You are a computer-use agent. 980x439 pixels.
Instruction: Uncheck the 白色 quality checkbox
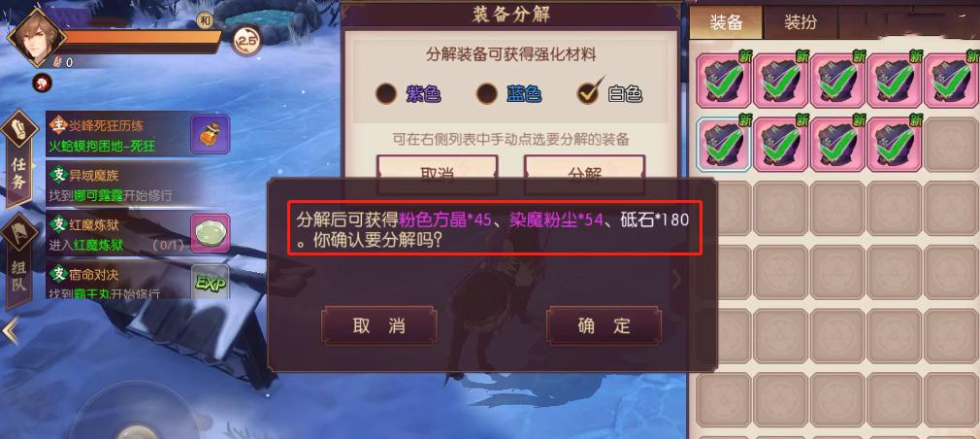pos(587,92)
